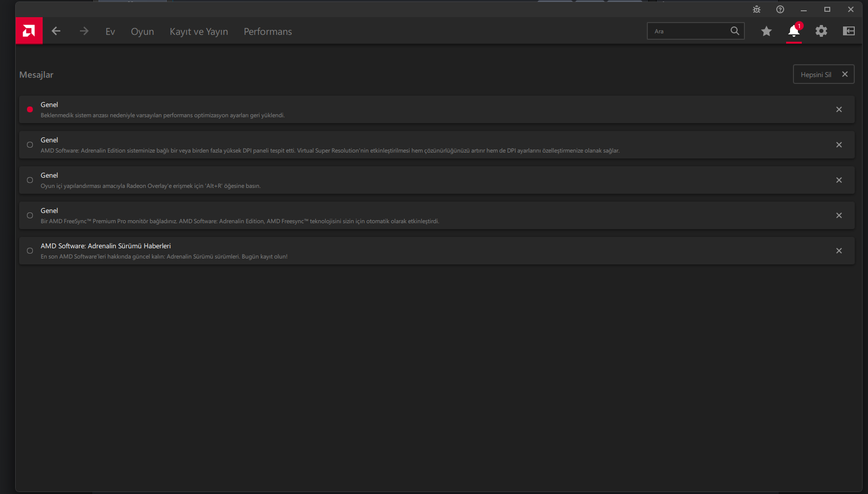Open notifications bell icon

coord(794,31)
